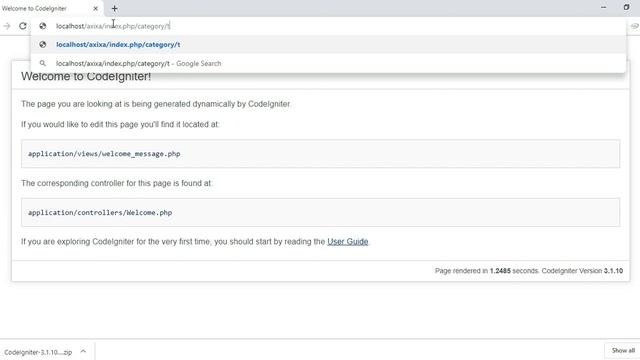Minimize the browser window
This screenshot has width=640, height=360.
[x=604, y=7]
